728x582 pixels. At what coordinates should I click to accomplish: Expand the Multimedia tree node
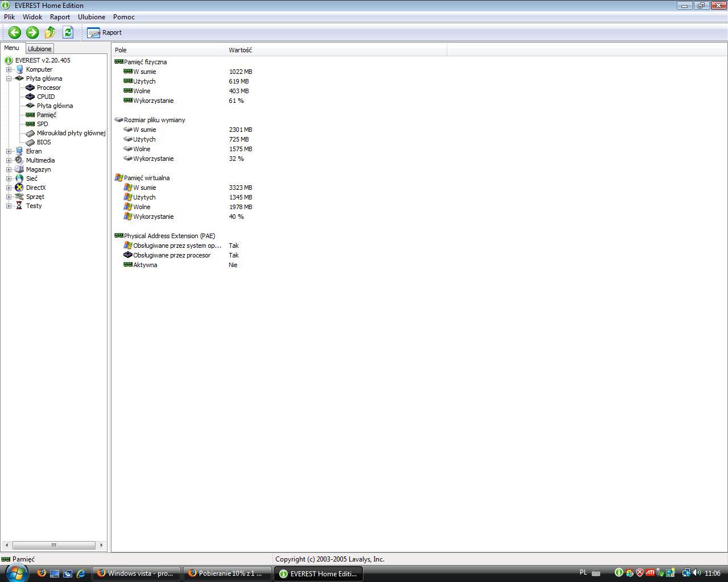(x=9, y=160)
